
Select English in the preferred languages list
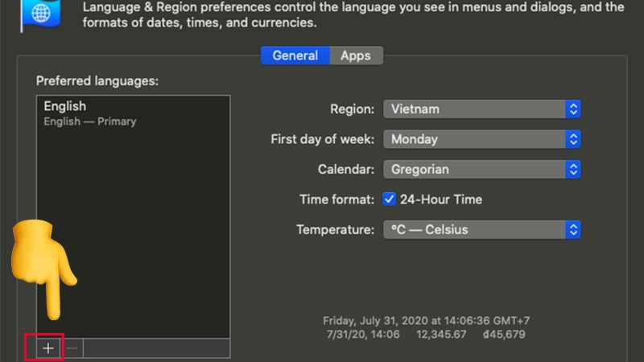(x=133, y=113)
